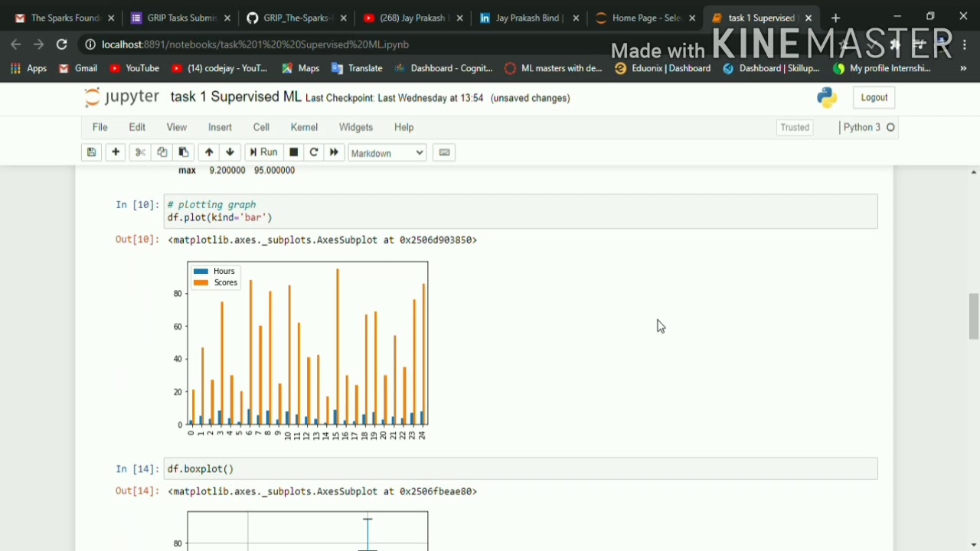Screen dimensions: 980x551
Task: Click the Out[10] AxesSubplot output text
Action: pos(322,240)
